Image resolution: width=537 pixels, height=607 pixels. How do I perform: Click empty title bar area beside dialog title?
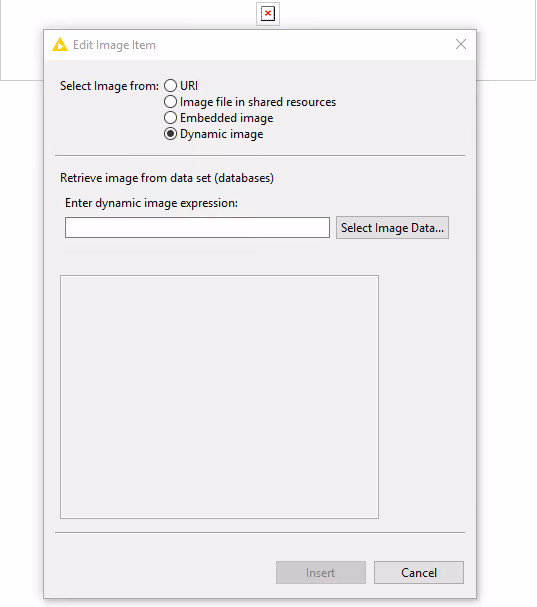coord(302,45)
